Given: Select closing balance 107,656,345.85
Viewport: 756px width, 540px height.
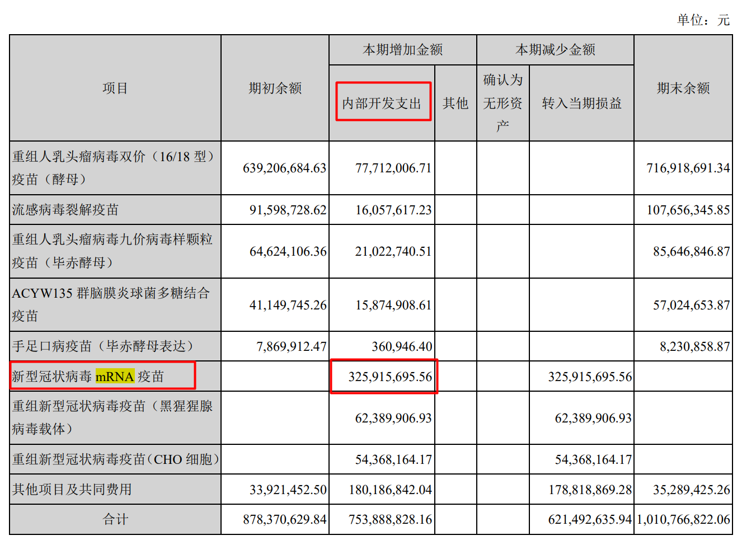Looking at the screenshot, I should click(688, 210).
